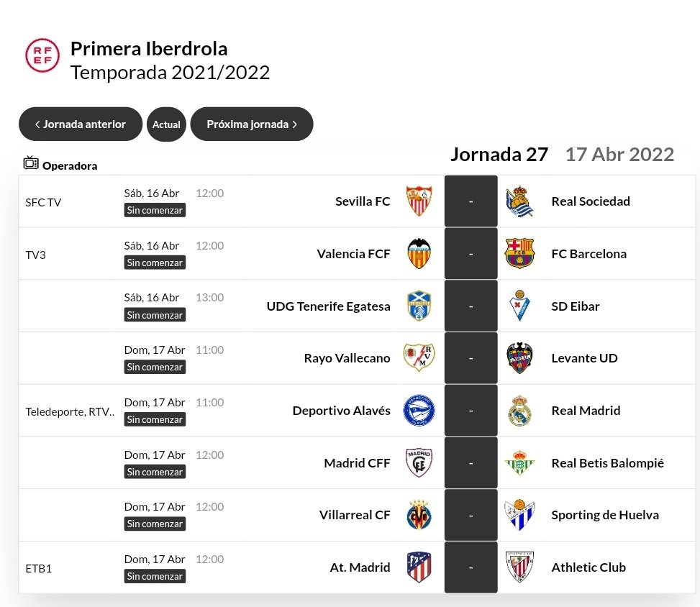
Task: Open the UDG Tenerife Egatesa team link
Action: click(x=328, y=306)
